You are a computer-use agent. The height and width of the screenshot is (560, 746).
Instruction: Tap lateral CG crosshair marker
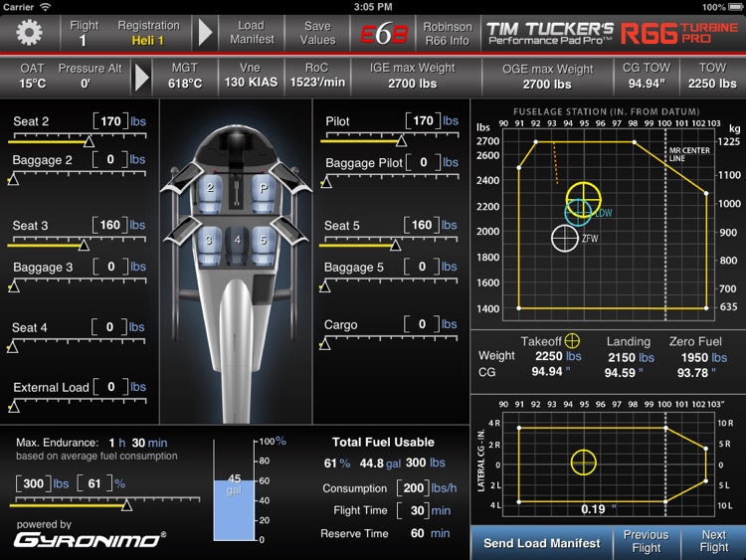pyautogui.click(x=583, y=462)
